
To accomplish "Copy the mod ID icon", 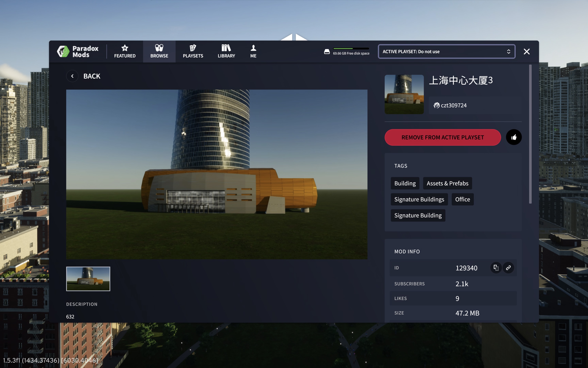I will coord(496,268).
